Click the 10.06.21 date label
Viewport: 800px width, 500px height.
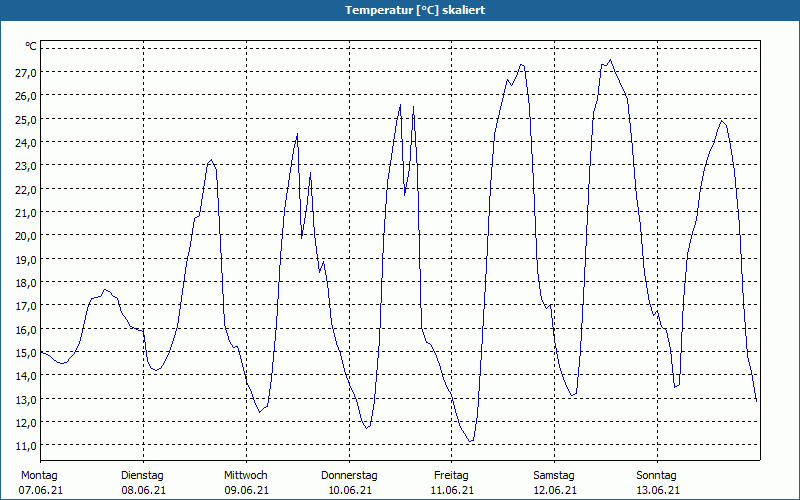click(x=349, y=490)
